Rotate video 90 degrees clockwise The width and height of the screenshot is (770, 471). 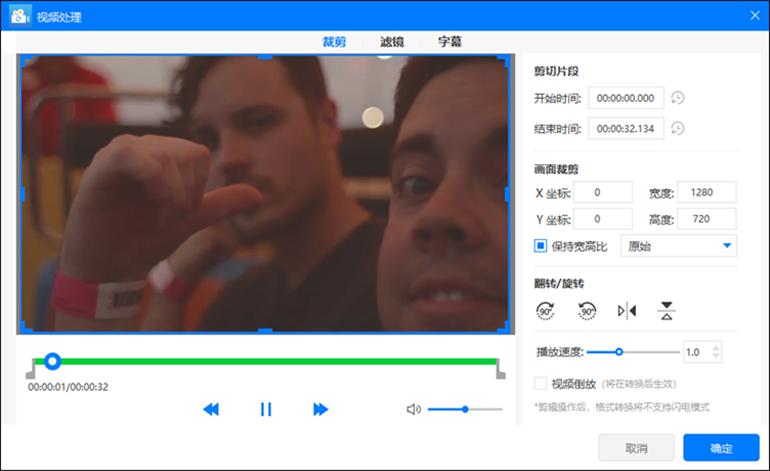click(545, 311)
